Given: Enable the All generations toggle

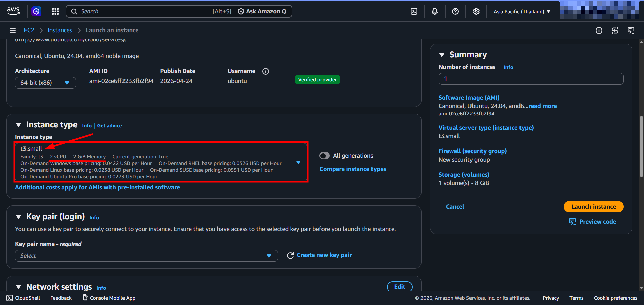Looking at the screenshot, I should [x=325, y=156].
